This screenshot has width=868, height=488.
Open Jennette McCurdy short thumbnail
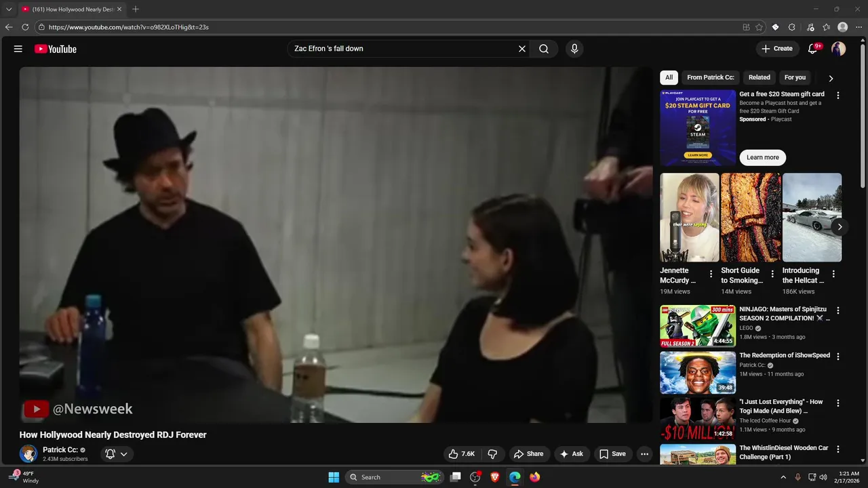(x=690, y=218)
